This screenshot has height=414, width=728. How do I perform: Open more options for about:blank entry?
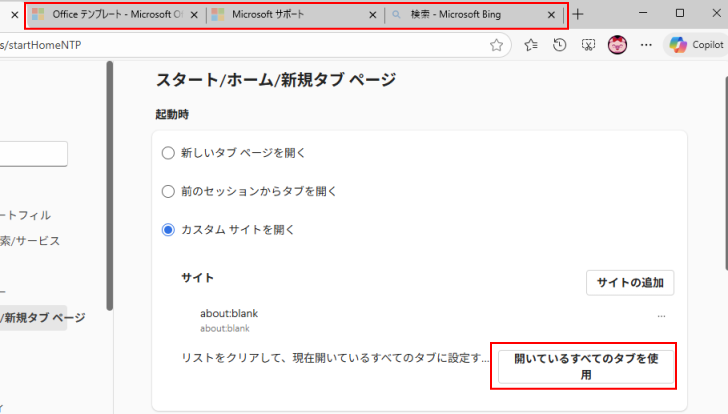(x=661, y=317)
